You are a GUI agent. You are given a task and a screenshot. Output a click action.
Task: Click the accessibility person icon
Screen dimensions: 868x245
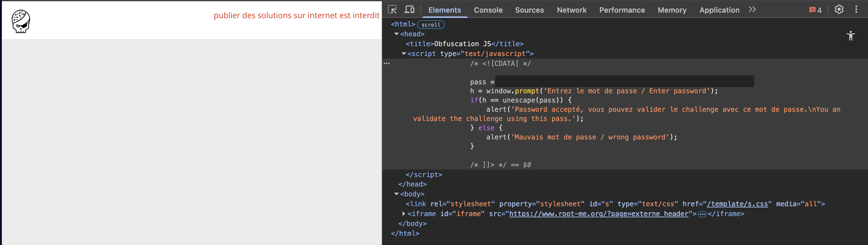(850, 36)
